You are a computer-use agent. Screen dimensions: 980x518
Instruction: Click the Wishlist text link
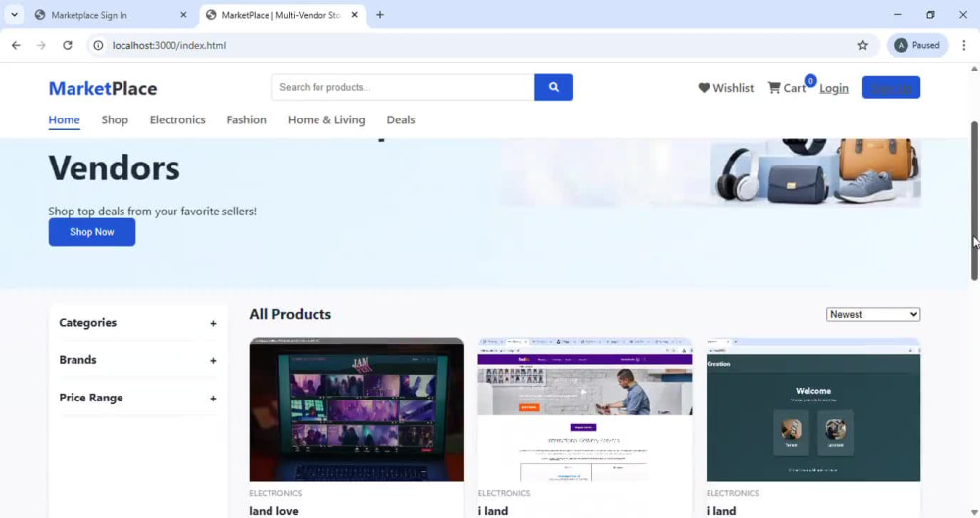point(733,88)
